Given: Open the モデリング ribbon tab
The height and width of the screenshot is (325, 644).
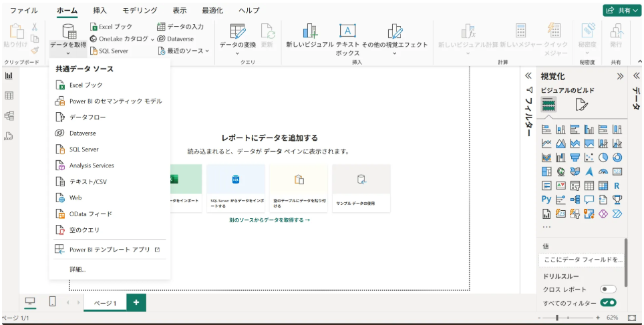Looking at the screenshot, I should (140, 11).
